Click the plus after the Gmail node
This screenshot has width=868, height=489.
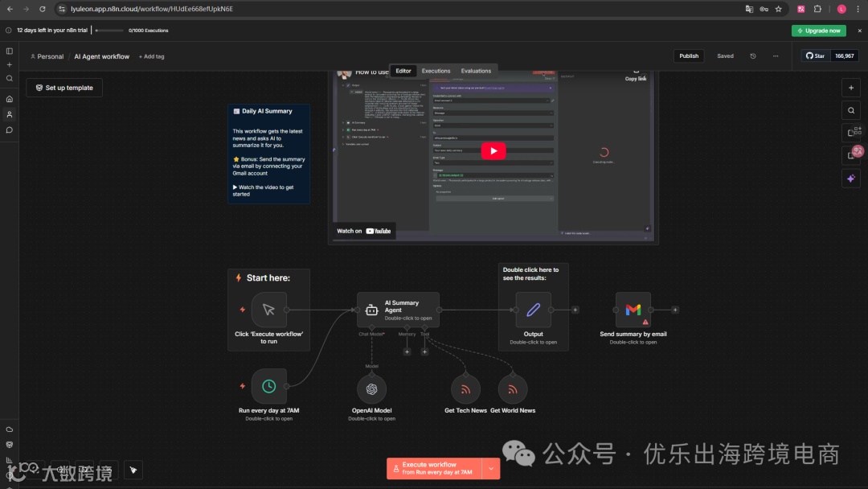click(x=675, y=310)
